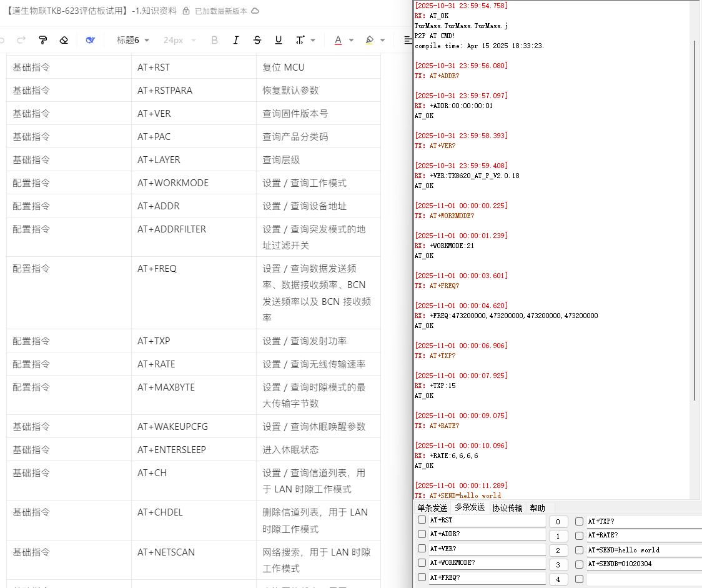Screen dimensions: 702x588
Task: Click the +RATE:6,6,6,6 log line
Action: [447, 456]
